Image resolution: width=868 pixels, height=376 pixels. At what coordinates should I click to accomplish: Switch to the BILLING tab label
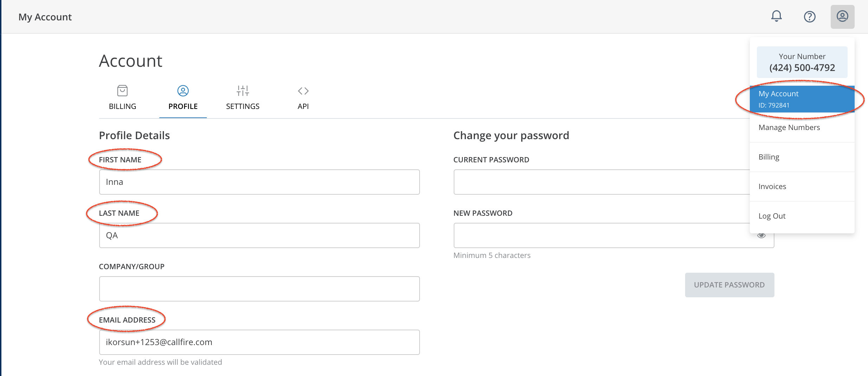point(122,106)
